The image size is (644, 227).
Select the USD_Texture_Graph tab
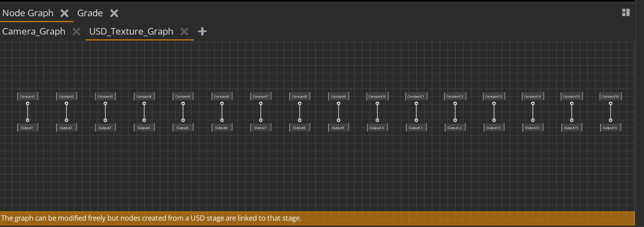coord(131,31)
